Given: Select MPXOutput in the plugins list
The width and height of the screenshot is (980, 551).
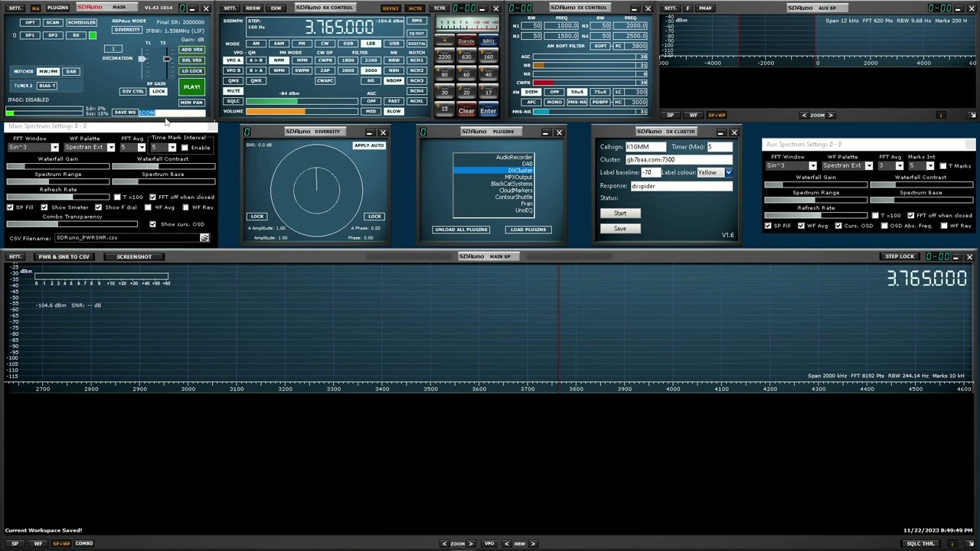Looking at the screenshot, I should [494, 178].
